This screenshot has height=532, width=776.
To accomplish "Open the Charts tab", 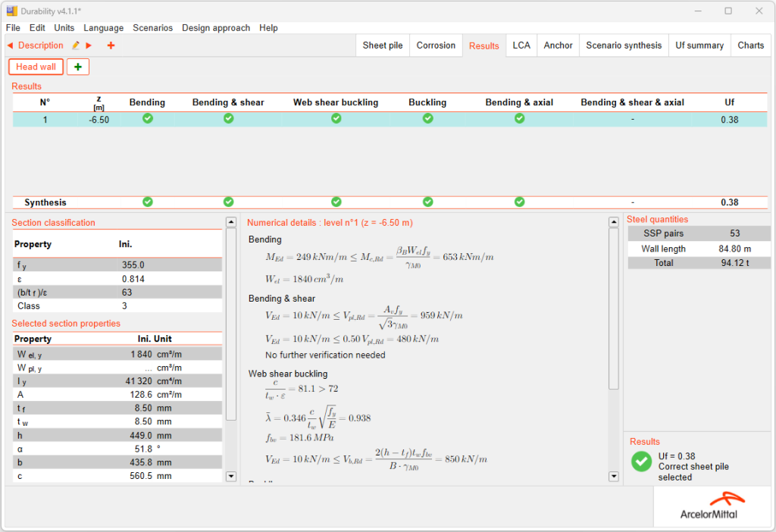I will (751, 45).
